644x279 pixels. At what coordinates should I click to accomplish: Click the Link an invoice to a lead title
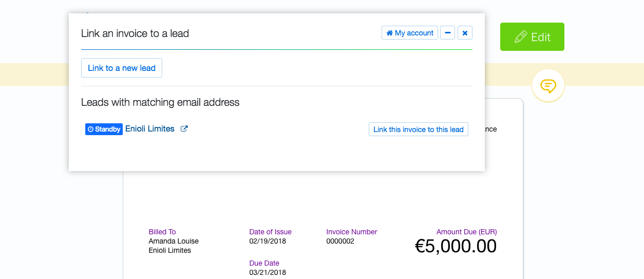135,33
